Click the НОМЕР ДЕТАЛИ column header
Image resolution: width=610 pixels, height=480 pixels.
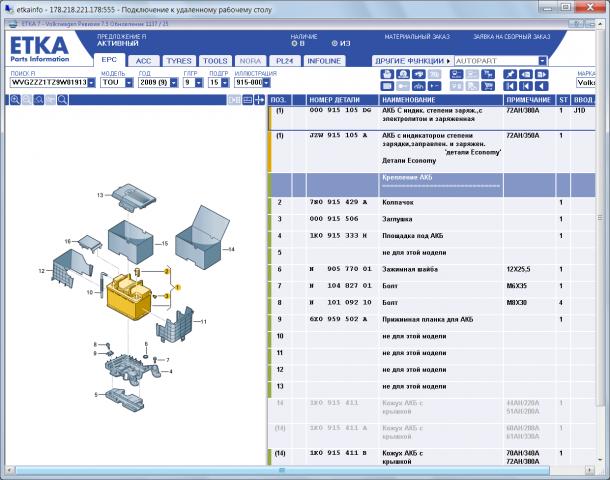pyautogui.click(x=342, y=100)
